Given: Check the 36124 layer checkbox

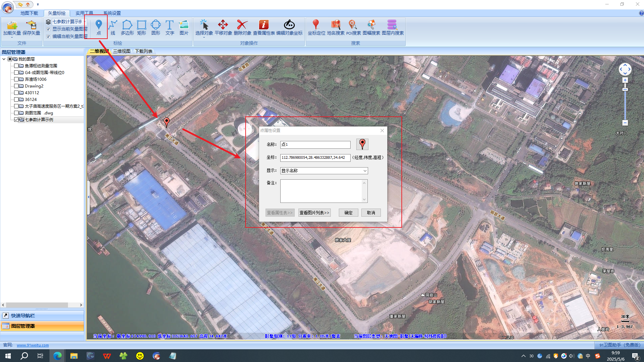Looking at the screenshot, I should point(16,100).
